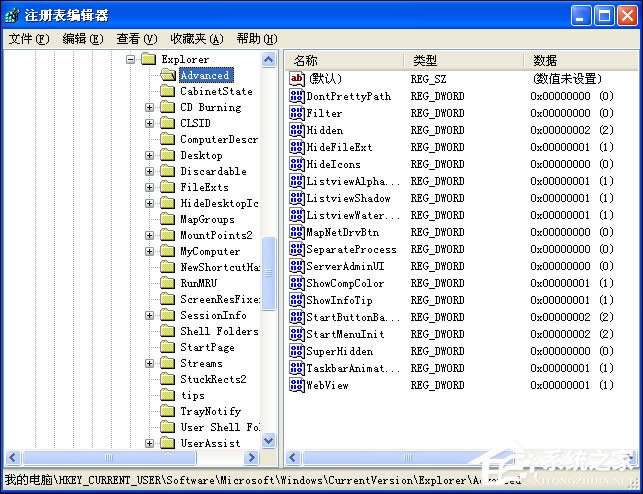Click the Explorer folder icon

pyautogui.click(x=148, y=59)
